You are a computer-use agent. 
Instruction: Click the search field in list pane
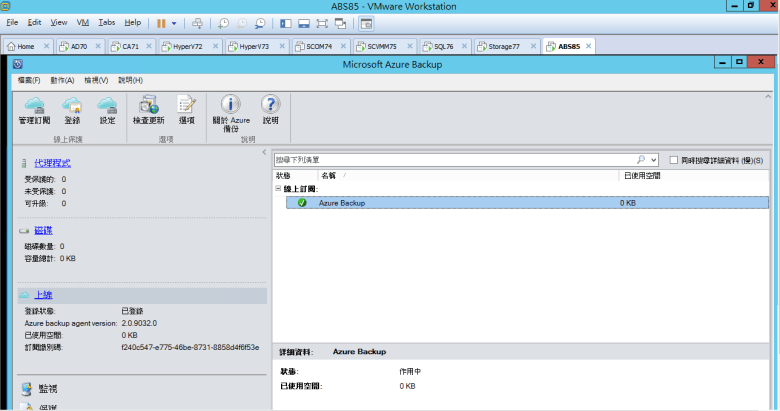455,160
